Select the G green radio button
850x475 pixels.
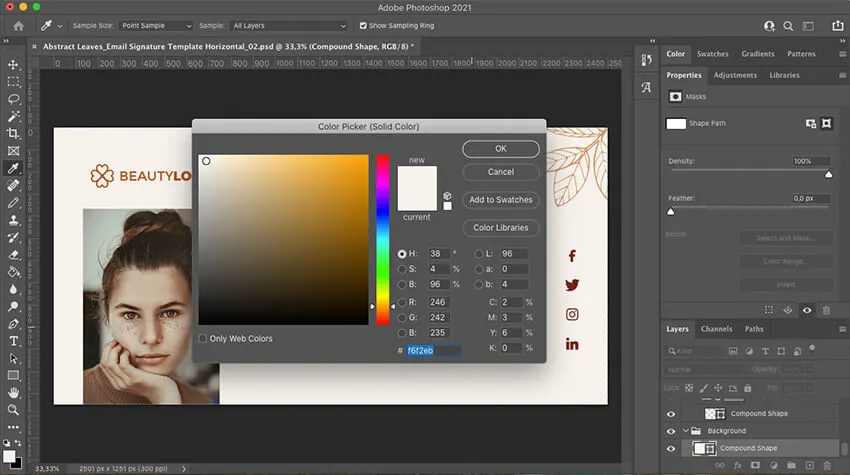[x=402, y=318]
